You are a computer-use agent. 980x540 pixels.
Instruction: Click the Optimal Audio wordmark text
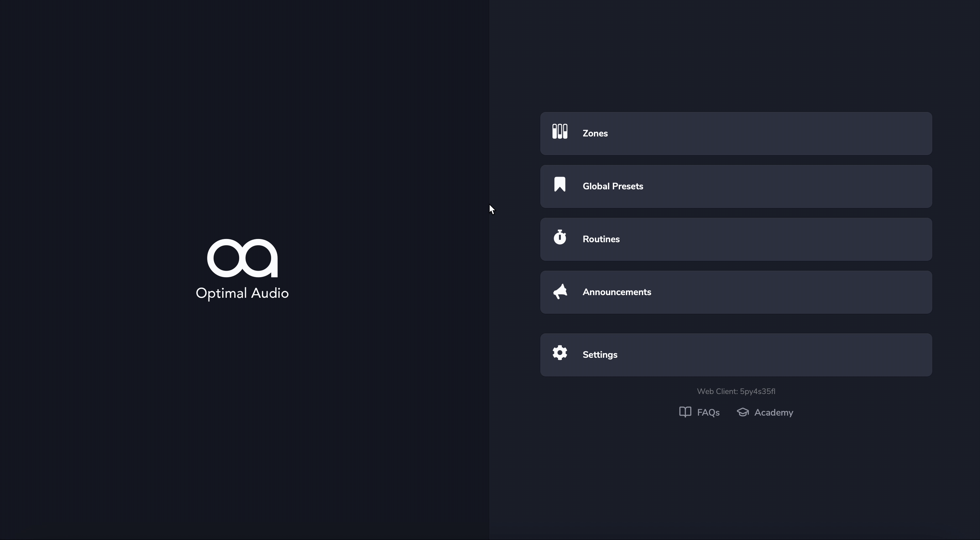(x=242, y=293)
